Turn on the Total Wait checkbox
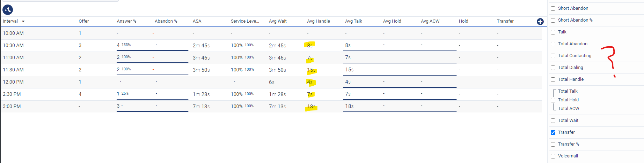The width and height of the screenshot is (644, 163). (x=553, y=121)
